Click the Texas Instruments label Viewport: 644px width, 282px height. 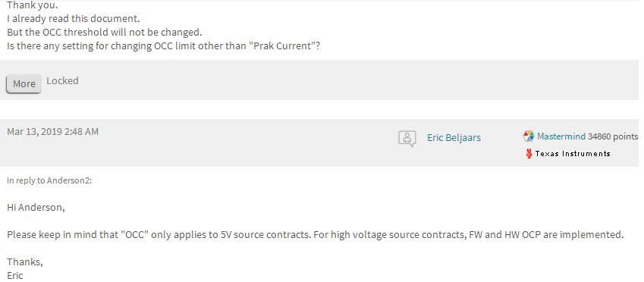573,154
